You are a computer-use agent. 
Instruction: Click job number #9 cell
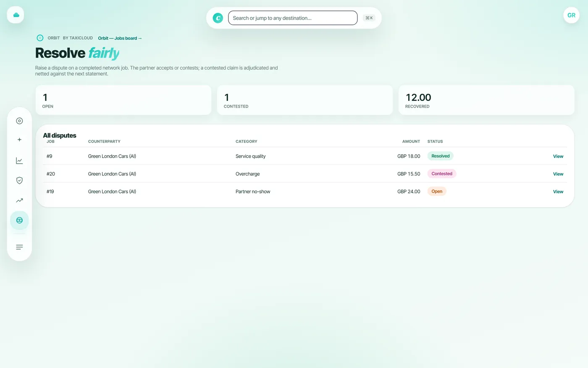coord(49,156)
